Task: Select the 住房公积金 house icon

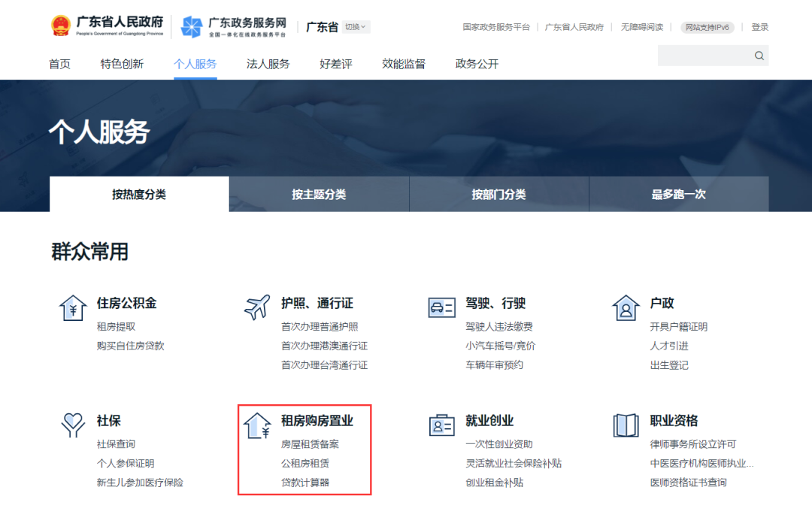Action: point(73,307)
